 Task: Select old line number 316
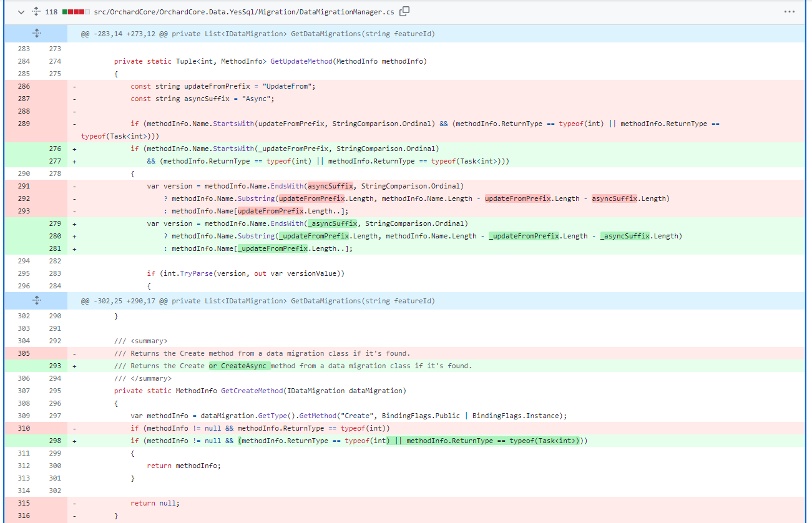pyautogui.click(x=24, y=516)
